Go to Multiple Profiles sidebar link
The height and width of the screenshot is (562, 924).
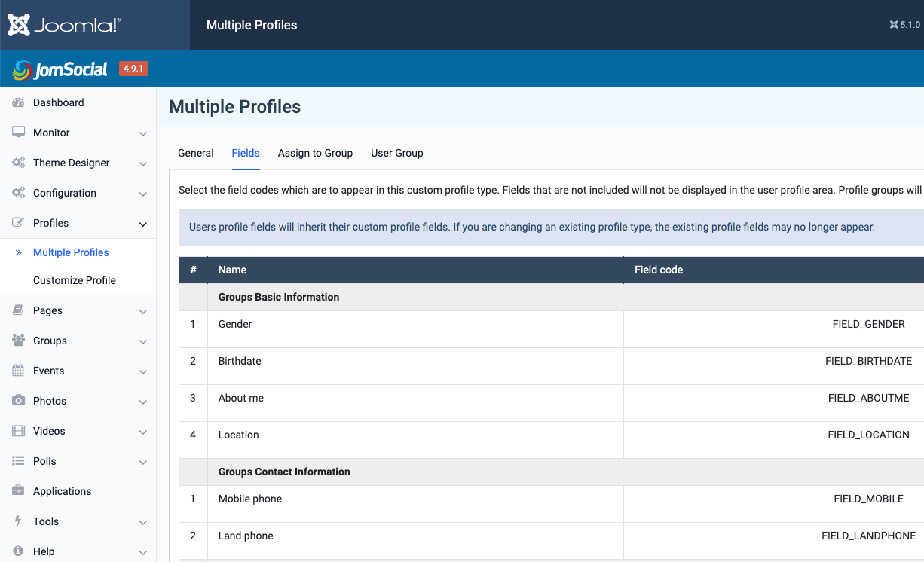(x=71, y=252)
